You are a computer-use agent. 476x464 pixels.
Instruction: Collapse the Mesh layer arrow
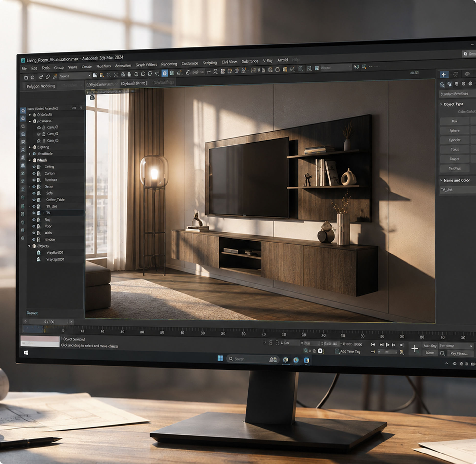(x=30, y=160)
